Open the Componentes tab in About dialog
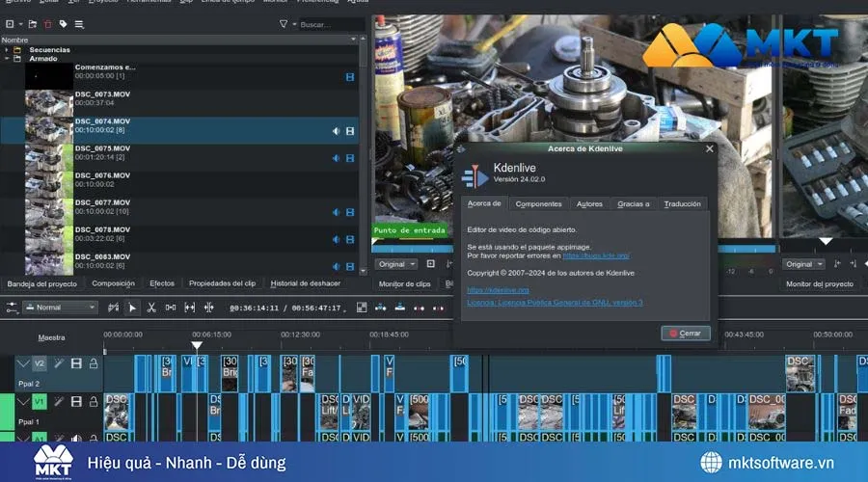868x482 pixels. pyautogui.click(x=538, y=203)
